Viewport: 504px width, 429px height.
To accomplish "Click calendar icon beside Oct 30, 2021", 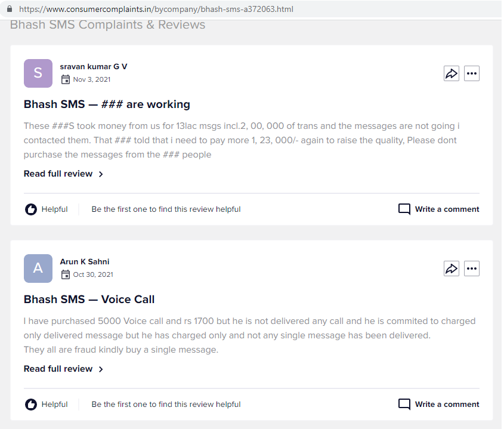I will click(66, 274).
